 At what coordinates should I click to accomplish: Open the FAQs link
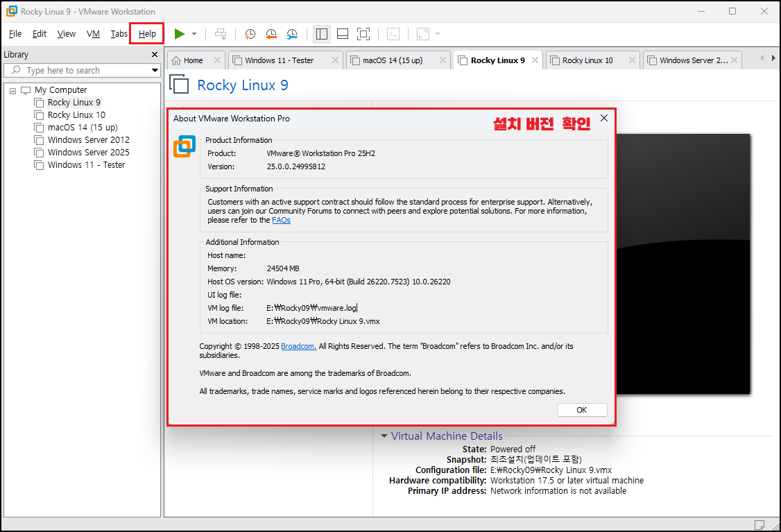[281, 220]
